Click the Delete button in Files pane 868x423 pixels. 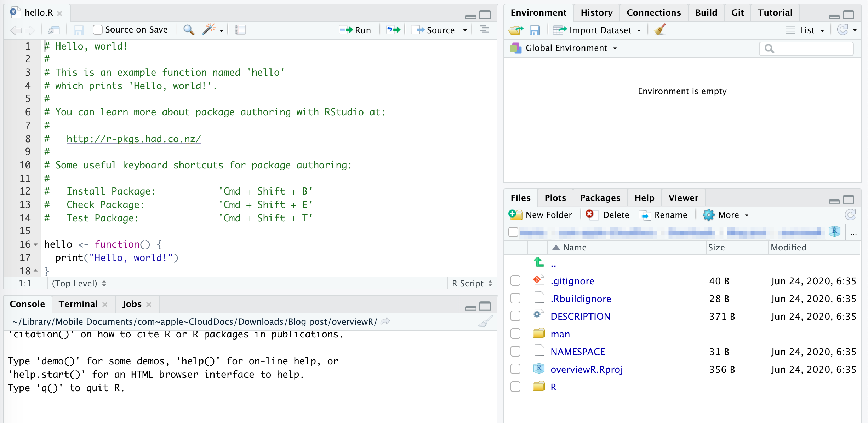(607, 215)
